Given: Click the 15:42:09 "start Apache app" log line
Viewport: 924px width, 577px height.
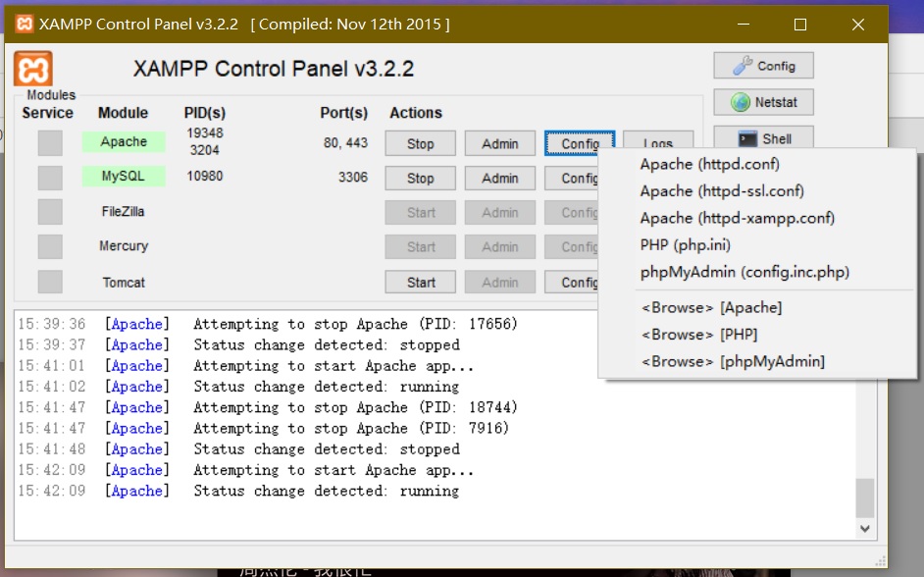Looking at the screenshot, I should pos(246,470).
